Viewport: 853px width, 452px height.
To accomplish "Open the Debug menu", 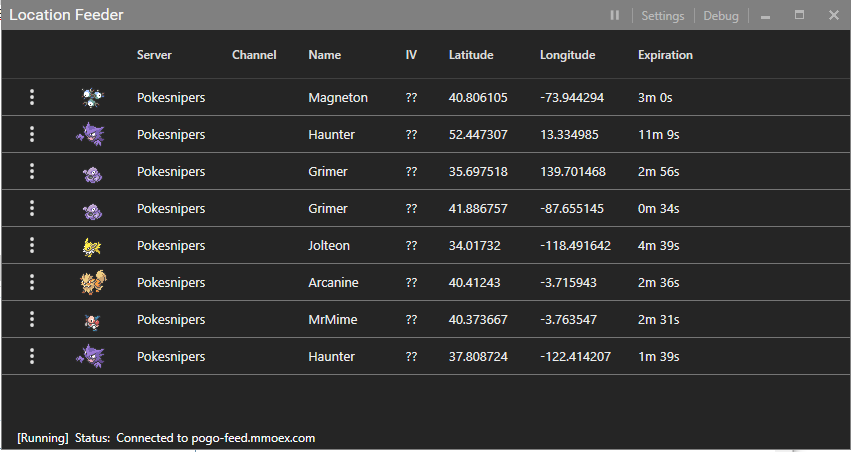I will (721, 16).
